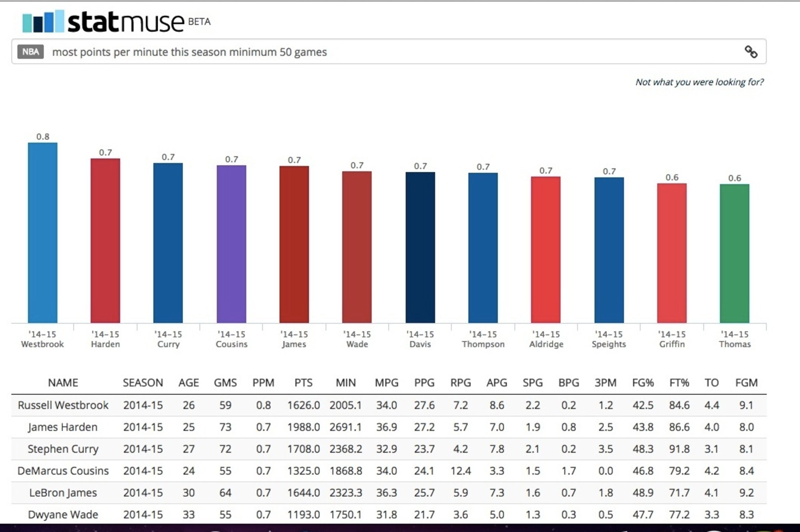
Task: Click LeBron's field goal percentage 48.9
Action: [x=643, y=493]
